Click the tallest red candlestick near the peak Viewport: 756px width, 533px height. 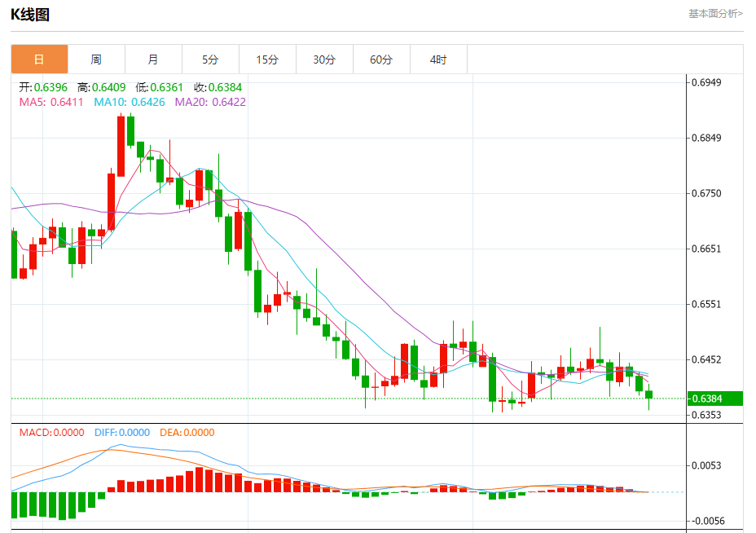[121, 146]
